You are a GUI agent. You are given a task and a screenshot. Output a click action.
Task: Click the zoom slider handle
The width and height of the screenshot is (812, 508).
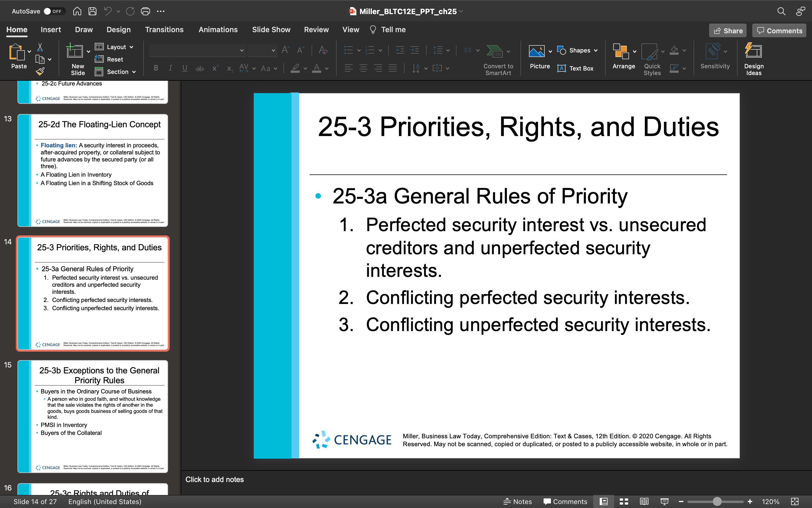coord(717,501)
